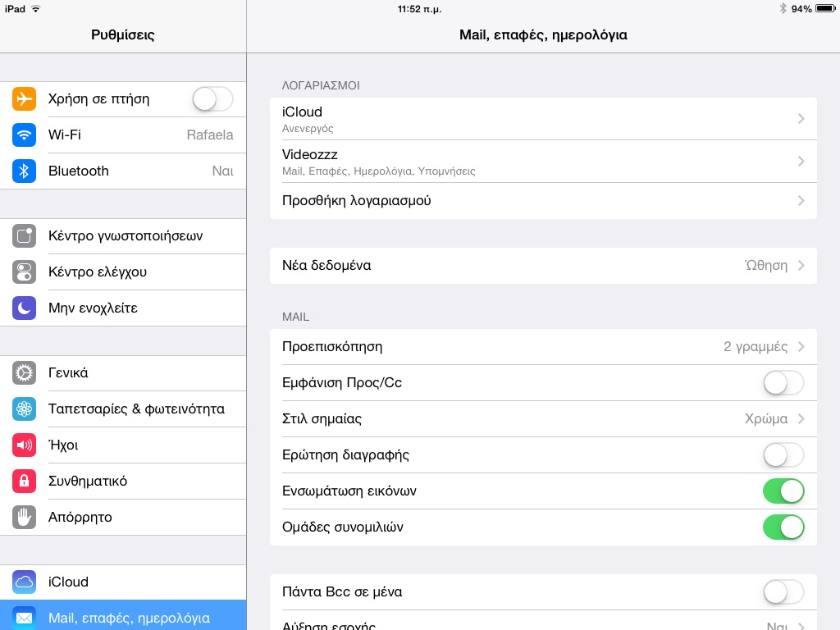Tap chevron on Στιλ σημαίας row
Screen dimensions: 840x630
tap(801, 419)
